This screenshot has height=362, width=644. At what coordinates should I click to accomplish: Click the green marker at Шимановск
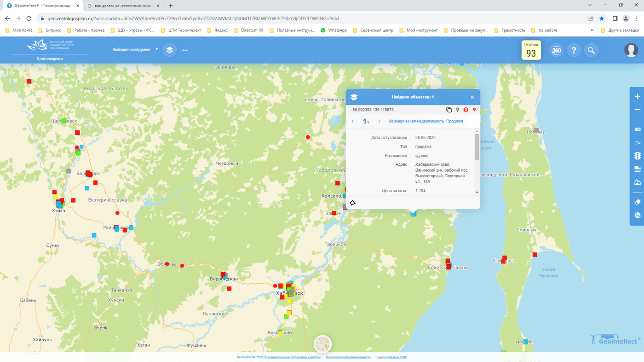click(64, 121)
